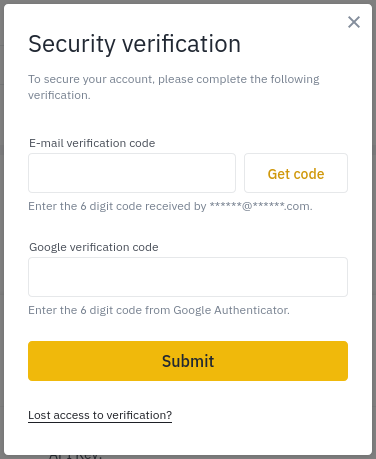
Task: Click the Google verification code label
Action: coord(94,247)
